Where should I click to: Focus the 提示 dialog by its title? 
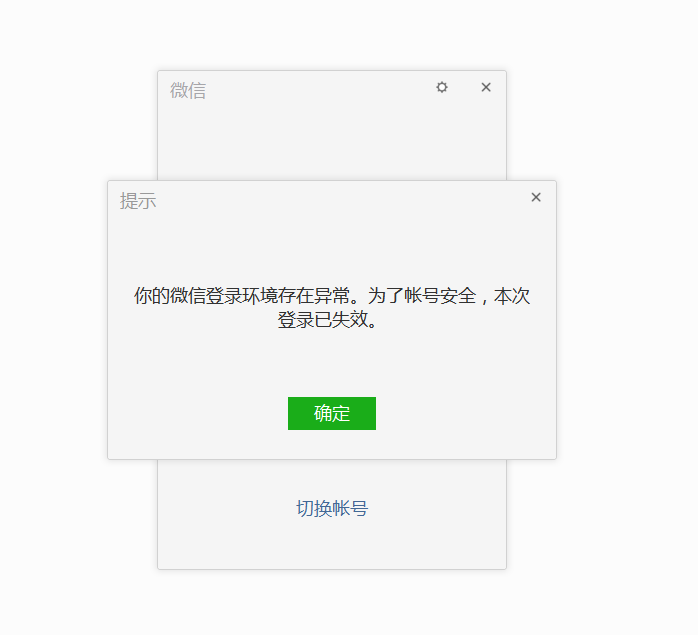point(138,201)
